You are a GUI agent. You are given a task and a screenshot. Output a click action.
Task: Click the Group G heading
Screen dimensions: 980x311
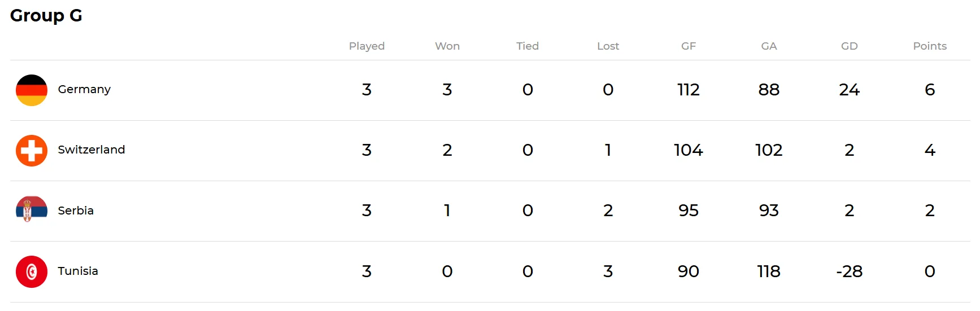(x=46, y=15)
